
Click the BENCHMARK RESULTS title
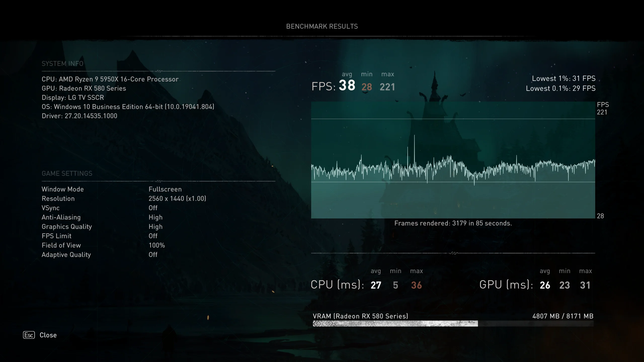click(x=322, y=26)
